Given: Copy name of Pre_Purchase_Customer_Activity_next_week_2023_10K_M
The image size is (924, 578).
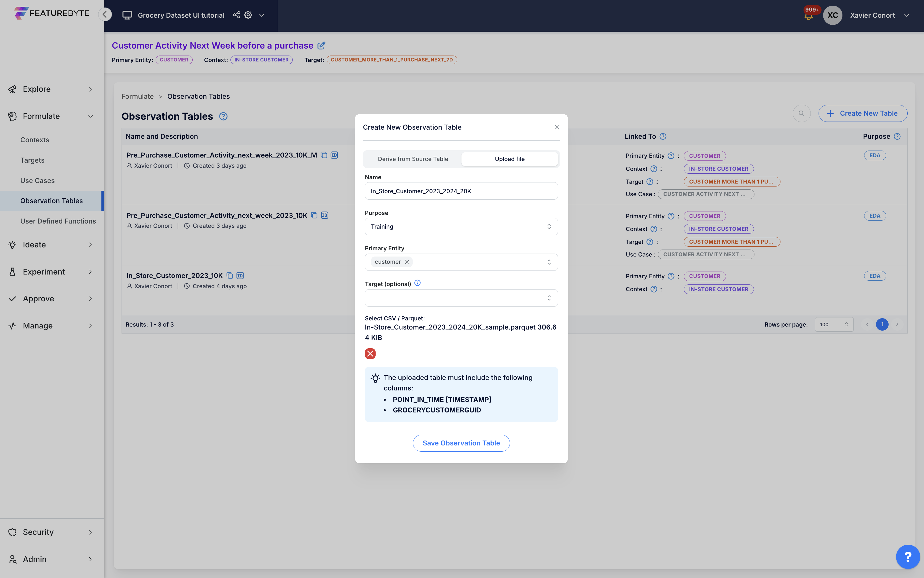Looking at the screenshot, I should click(x=324, y=155).
